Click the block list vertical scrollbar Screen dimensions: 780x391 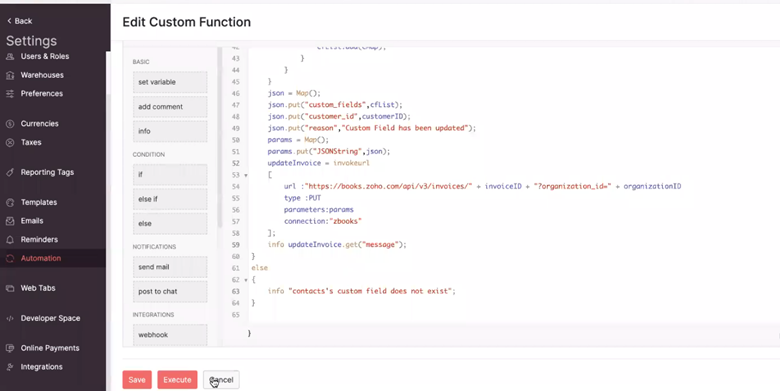tap(220, 137)
